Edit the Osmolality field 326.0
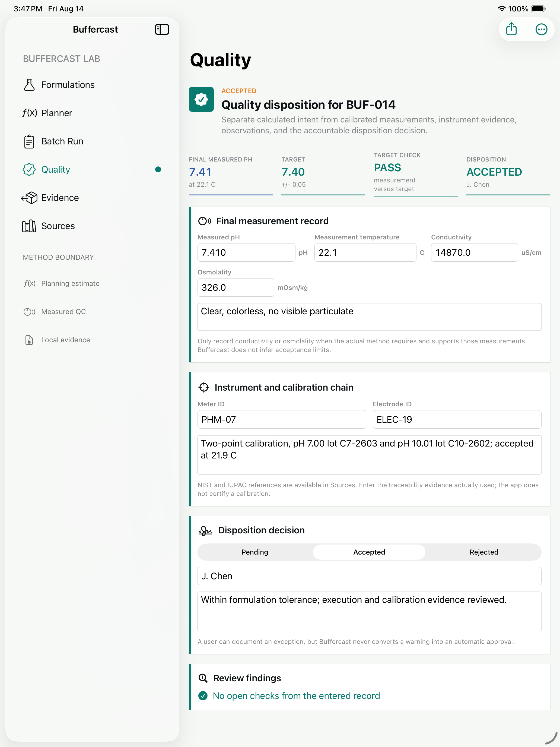Viewport: 560px width, 747px height. point(236,288)
